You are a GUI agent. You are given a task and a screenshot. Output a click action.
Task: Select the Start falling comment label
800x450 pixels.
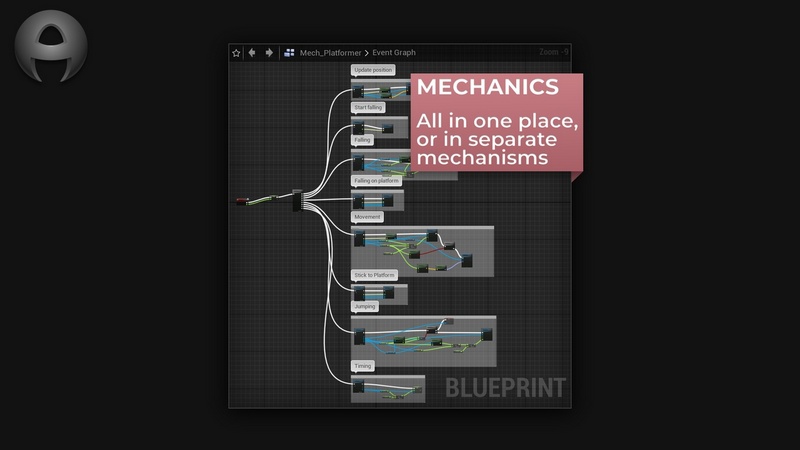coord(368,107)
